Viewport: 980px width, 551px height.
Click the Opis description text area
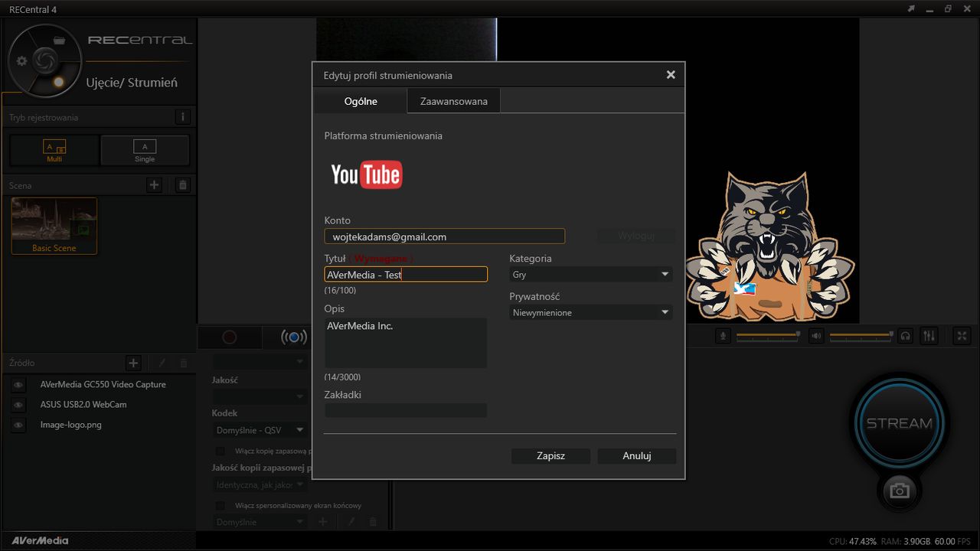406,343
